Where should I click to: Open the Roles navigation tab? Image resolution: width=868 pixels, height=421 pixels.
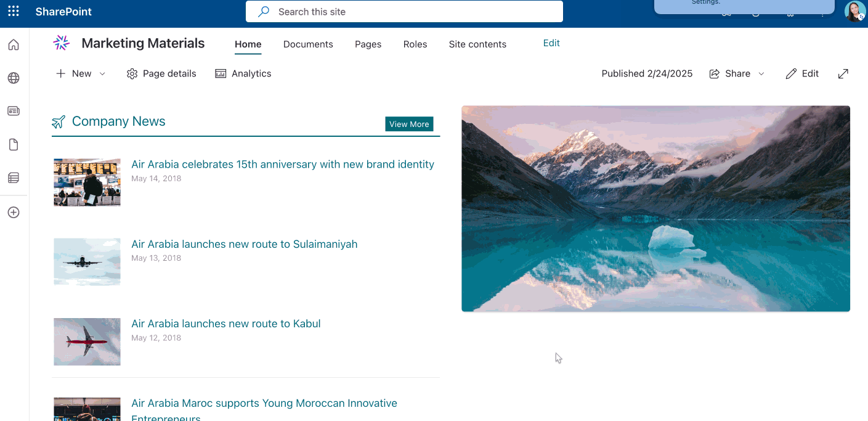(x=415, y=44)
